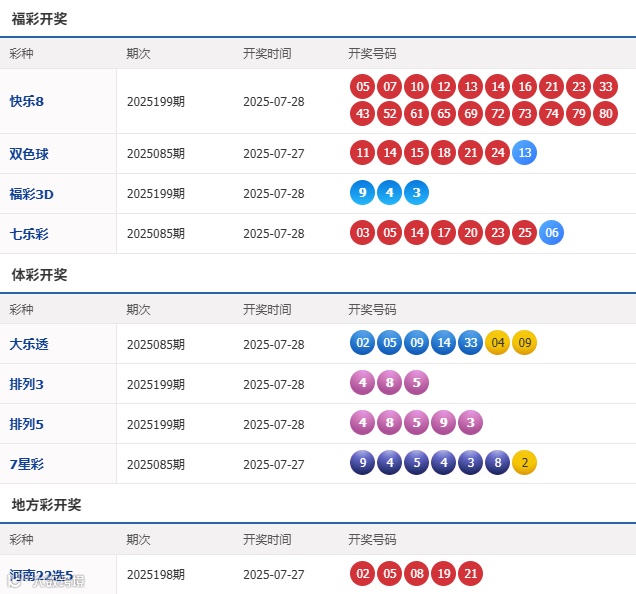Open the 河南22选5 lottery link

click(x=41, y=575)
